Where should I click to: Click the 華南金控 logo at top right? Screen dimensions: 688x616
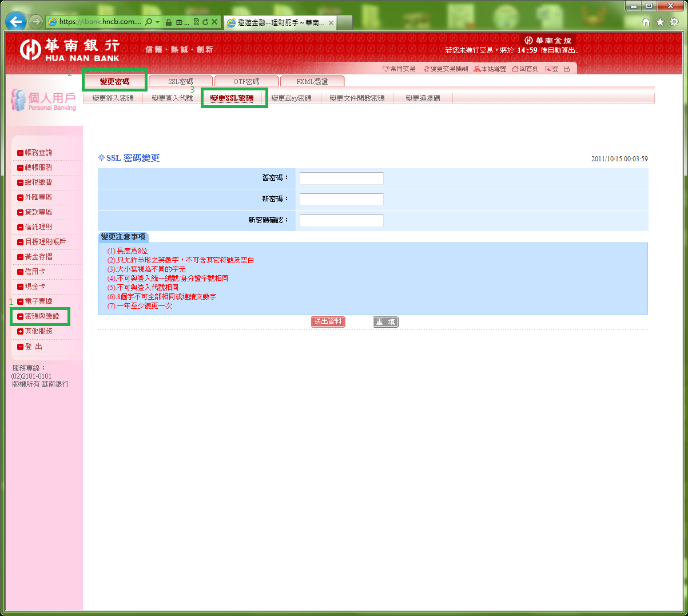coord(548,41)
